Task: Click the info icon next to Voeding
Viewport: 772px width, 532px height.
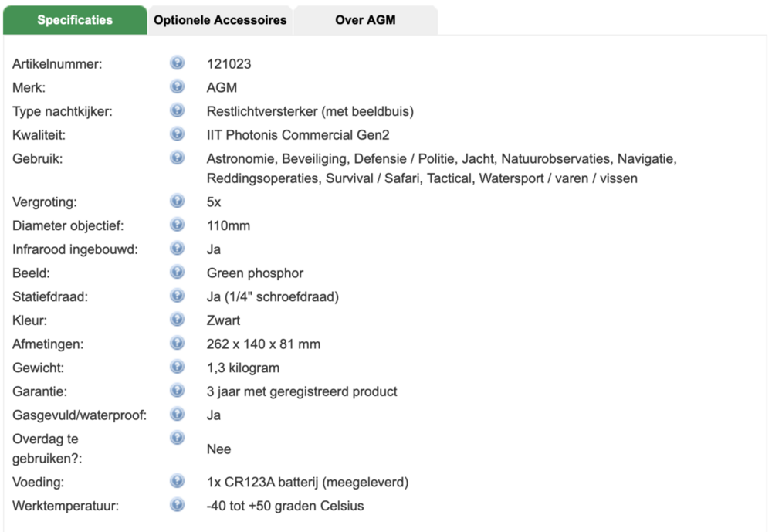Action: coord(178,482)
